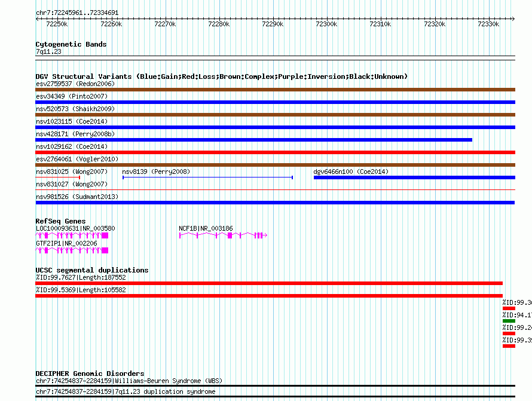Select the Cytogenetic Bands track title

coord(71,44)
